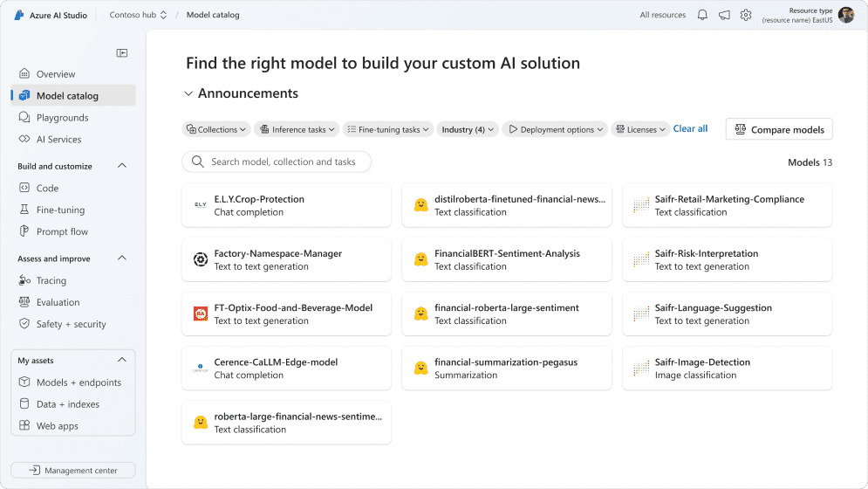868x489 pixels.
Task: Click the Models + endpoints cube icon
Action: coord(24,382)
